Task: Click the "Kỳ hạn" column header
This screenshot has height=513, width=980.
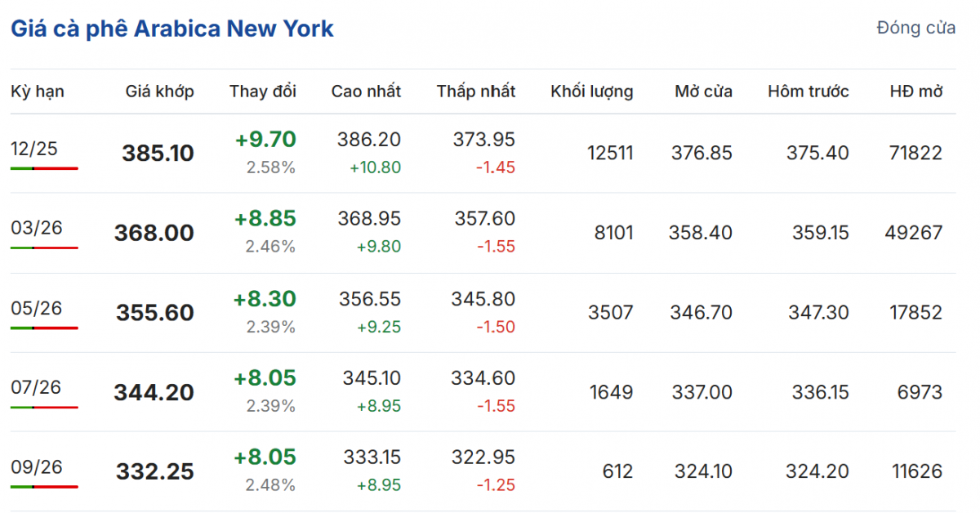Action: point(38,91)
